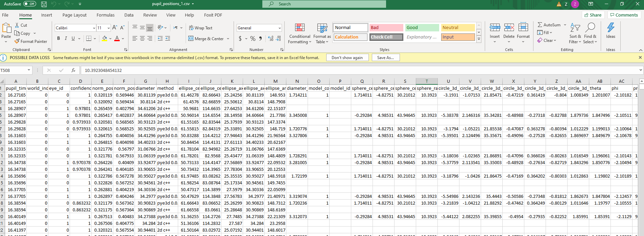Switch to the Foxit PDF tab
The image size is (644, 236).
point(213,15)
